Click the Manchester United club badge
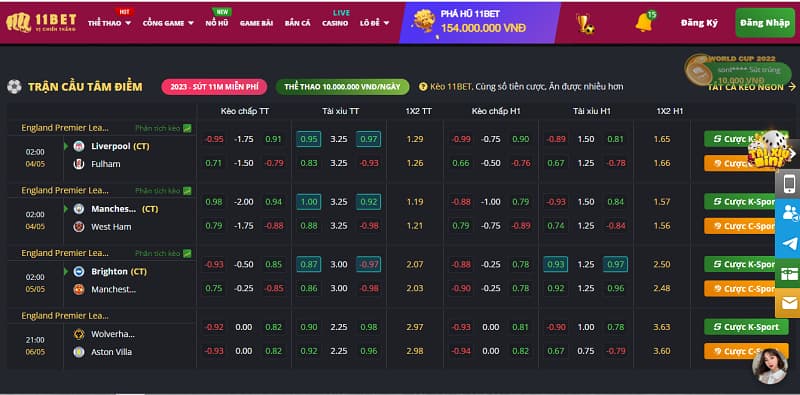Image resolution: width=800 pixels, height=395 pixels. [79, 289]
